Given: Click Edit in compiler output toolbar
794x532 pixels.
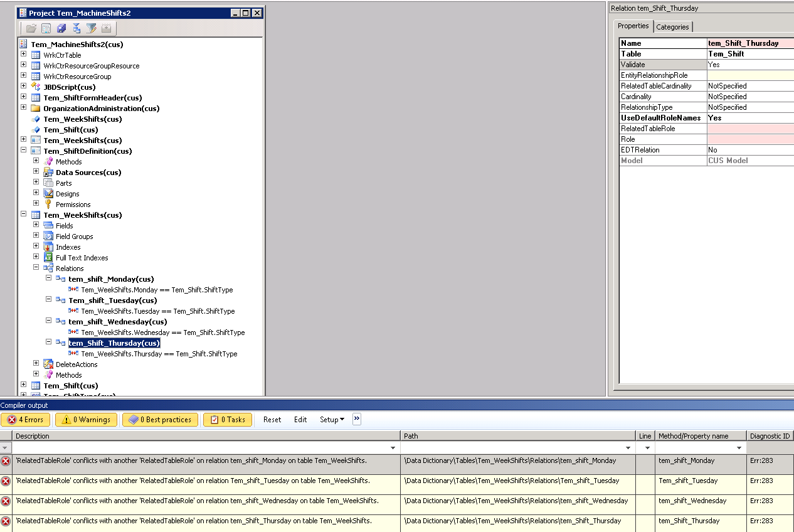Looking at the screenshot, I should pos(300,420).
